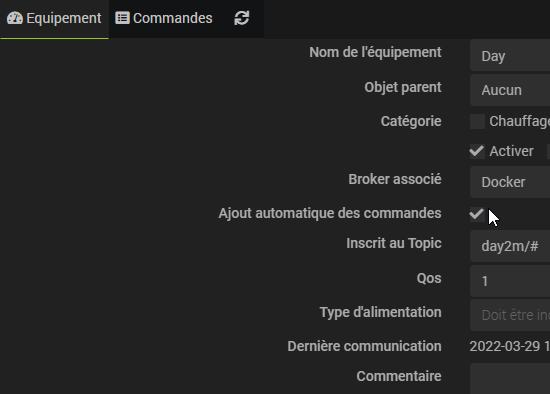
Task: Click the Dernière communication date value
Action: (x=510, y=347)
